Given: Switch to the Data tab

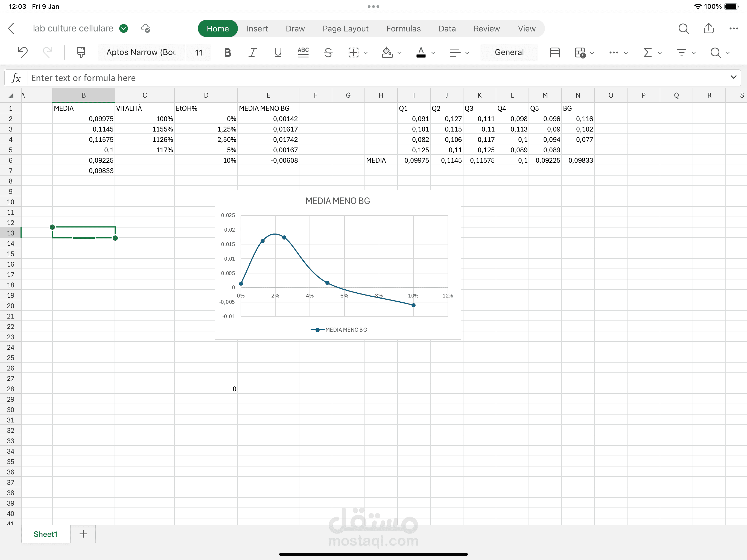Looking at the screenshot, I should tap(447, 29).
